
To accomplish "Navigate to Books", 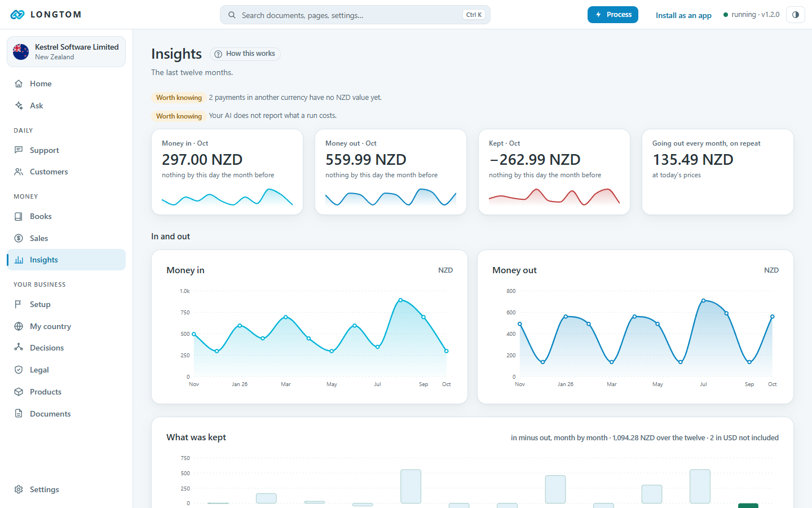I will pos(66,216).
